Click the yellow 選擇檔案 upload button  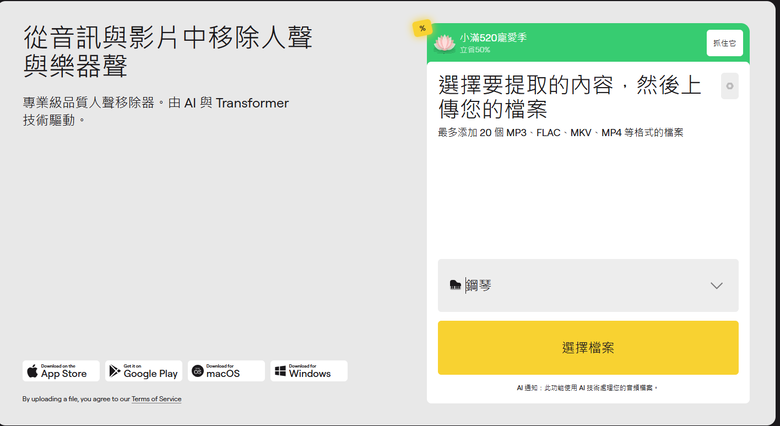tap(588, 347)
